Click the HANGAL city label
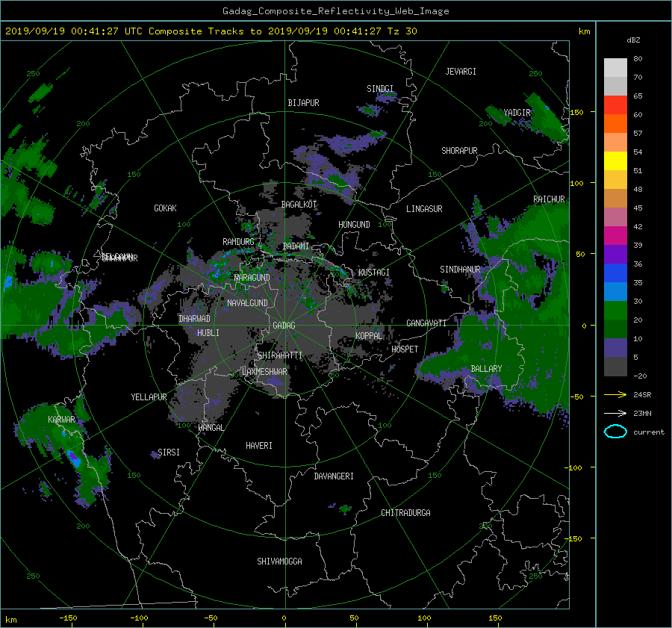This screenshot has height=628, width=672. [211, 428]
